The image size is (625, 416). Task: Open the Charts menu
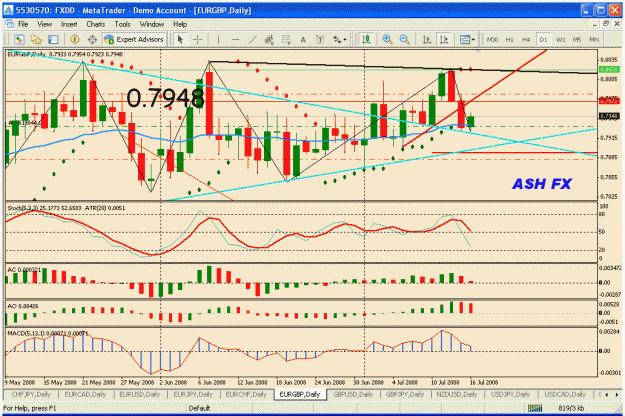[96, 24]
